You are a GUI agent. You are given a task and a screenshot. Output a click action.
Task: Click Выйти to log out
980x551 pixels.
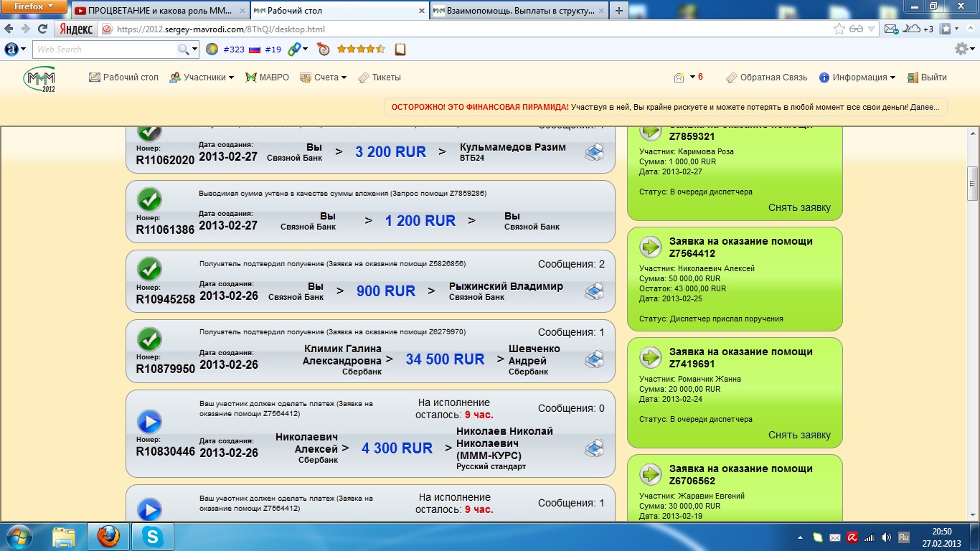(x=927, y=77)
